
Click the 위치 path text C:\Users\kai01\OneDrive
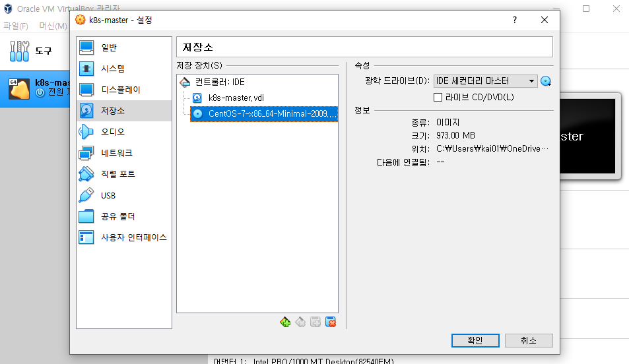(x=492, y=149)
